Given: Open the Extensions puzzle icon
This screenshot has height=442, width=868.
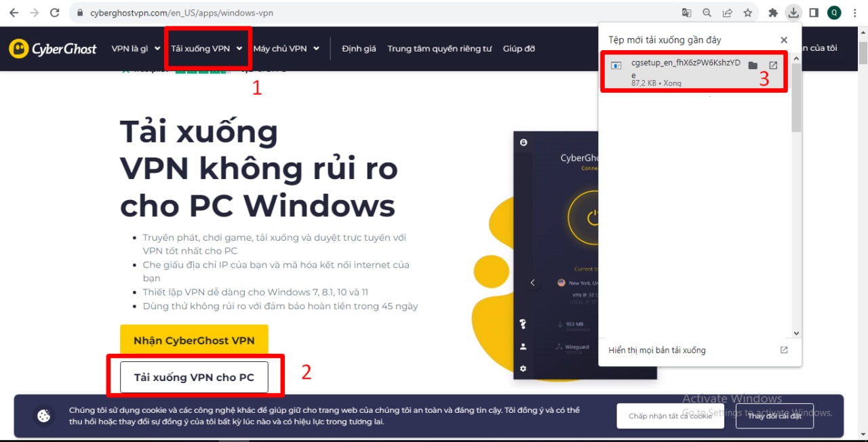Looking at the screenshot, I should (772, 13).
